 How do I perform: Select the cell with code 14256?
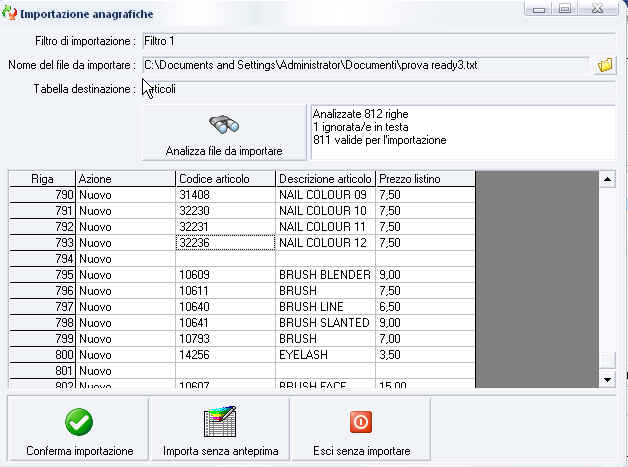tap(225, 355)
